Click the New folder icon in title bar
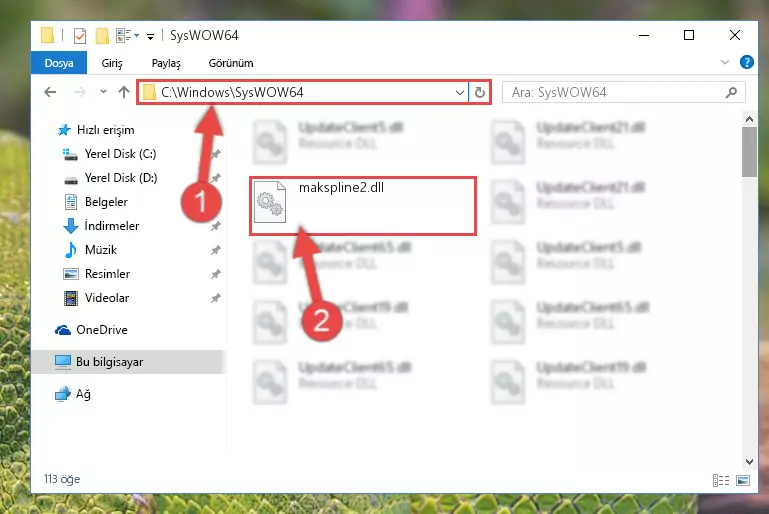 [x=102, y=36]
